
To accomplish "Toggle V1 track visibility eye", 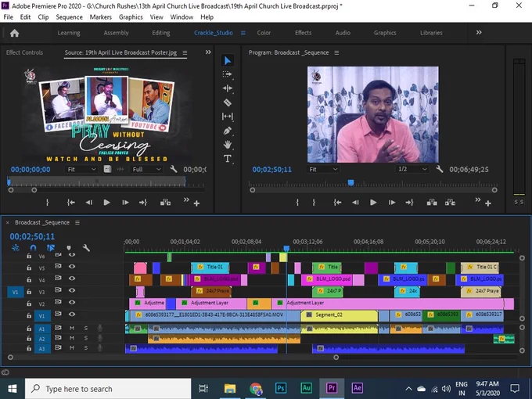I will pyautogui.click(x=72, y=315).
